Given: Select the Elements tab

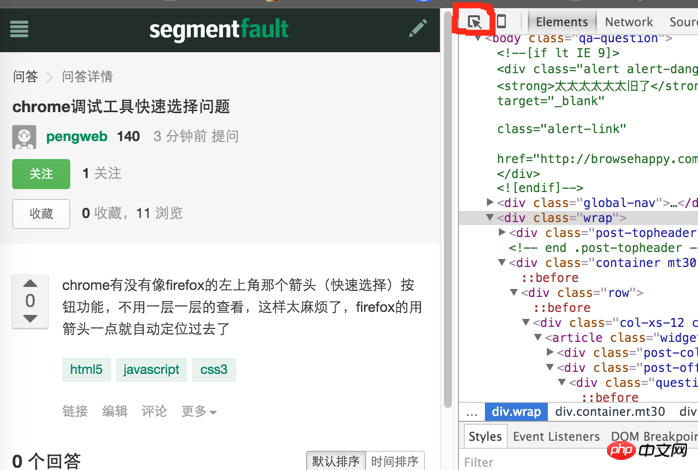Looking at the screenshot, I should (562, 21).
